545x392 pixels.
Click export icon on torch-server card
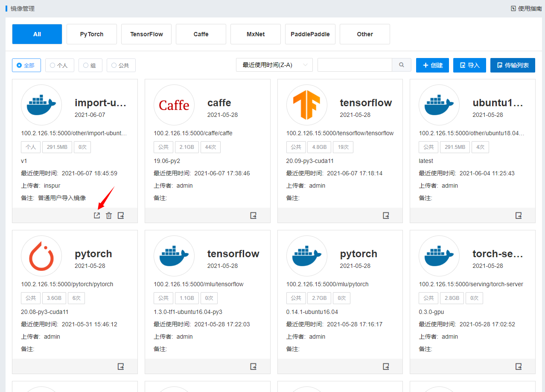(519, 366)
